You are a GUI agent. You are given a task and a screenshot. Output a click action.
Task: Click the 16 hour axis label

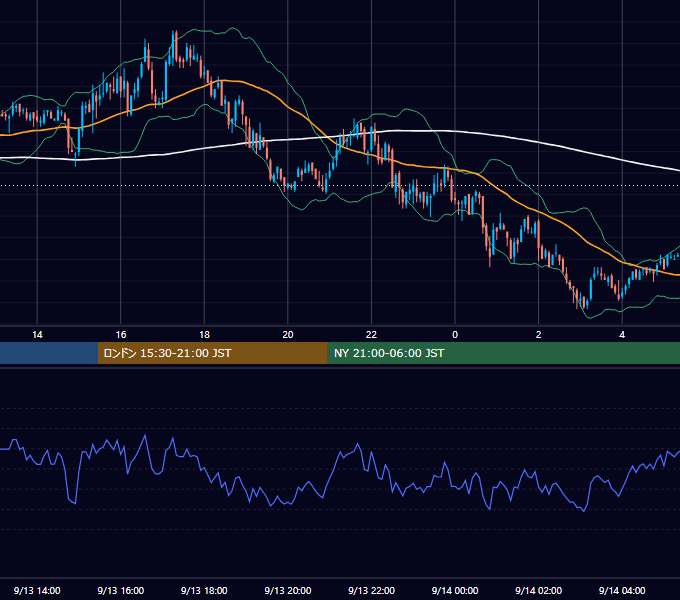pos(121,335)
